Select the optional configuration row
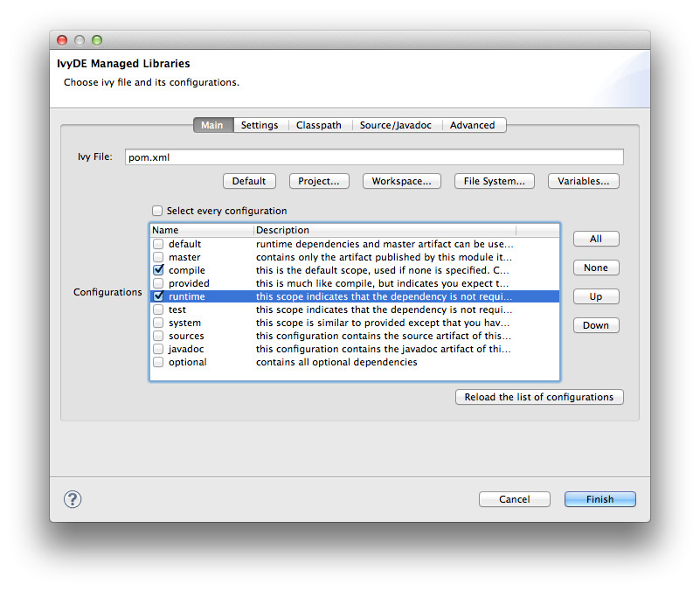The image size is (700, 591). 188,362
